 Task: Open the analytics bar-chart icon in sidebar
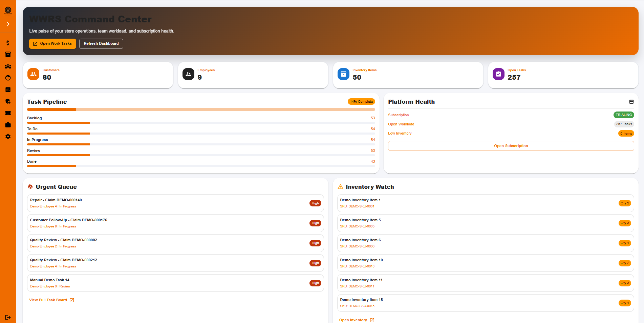coord(8,89)
